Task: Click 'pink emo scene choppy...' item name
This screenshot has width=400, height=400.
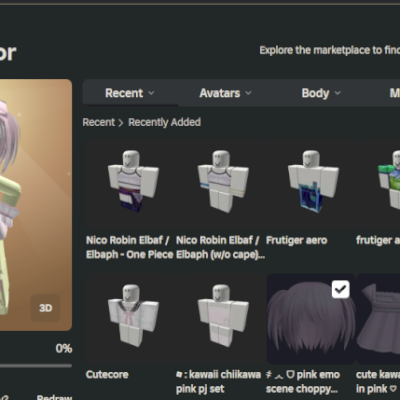Action: 303,382
